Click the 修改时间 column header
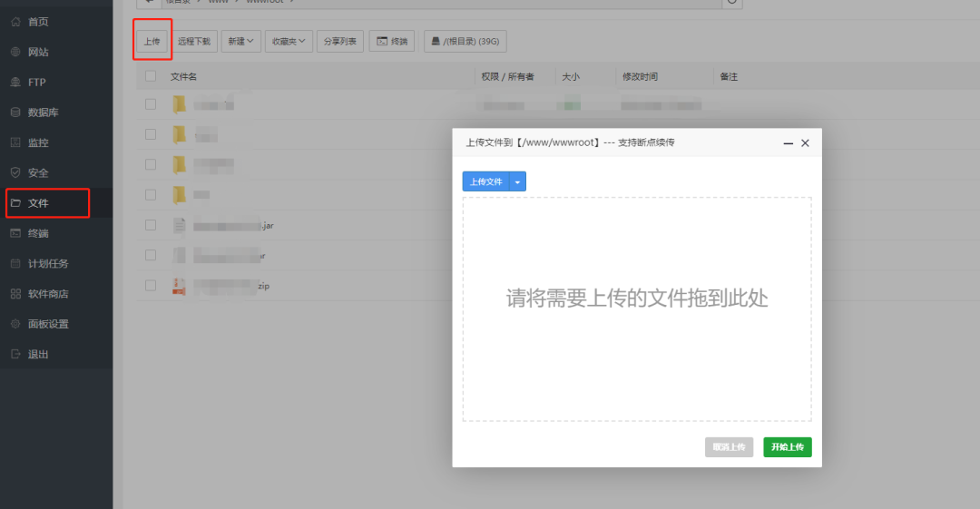The width and height of the screenshot is (980, 509). pos(640,76)
